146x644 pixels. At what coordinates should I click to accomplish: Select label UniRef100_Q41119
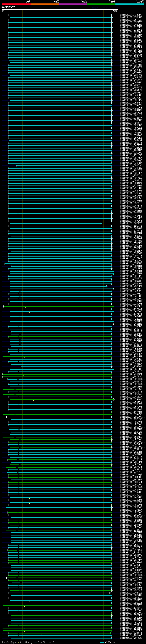pos(131,45)
